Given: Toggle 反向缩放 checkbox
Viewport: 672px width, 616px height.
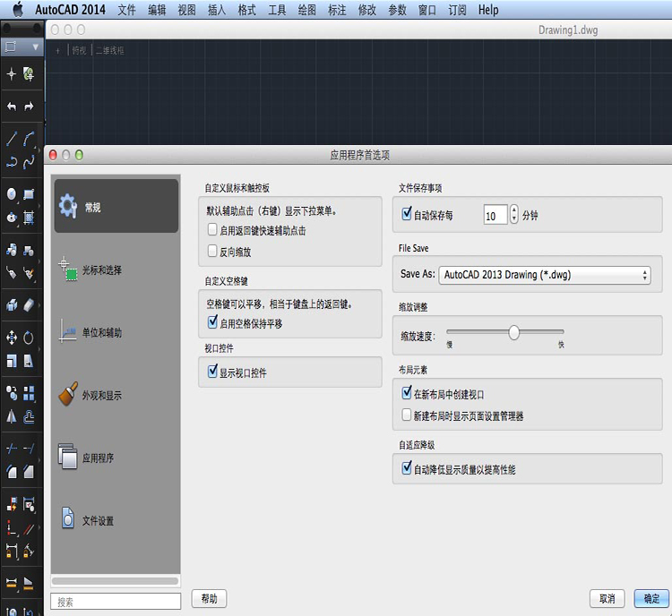Looking at the screenshot, I should (x=212, y=251).
